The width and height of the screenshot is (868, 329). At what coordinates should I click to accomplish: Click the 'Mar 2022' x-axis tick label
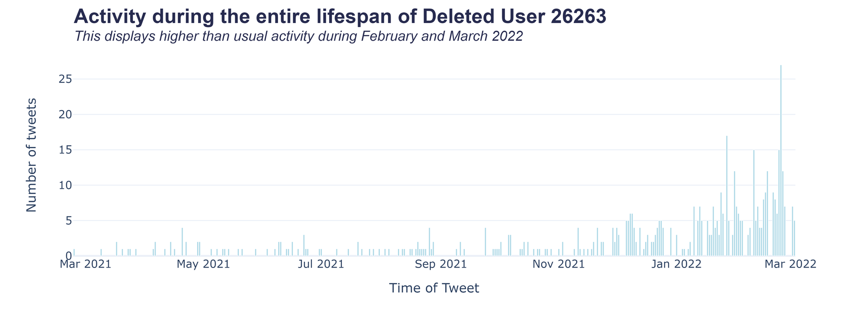[790, 264]
